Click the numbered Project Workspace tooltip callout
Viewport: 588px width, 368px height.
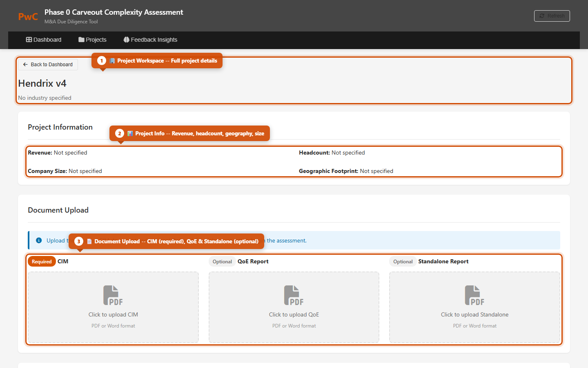pos(157,61)
